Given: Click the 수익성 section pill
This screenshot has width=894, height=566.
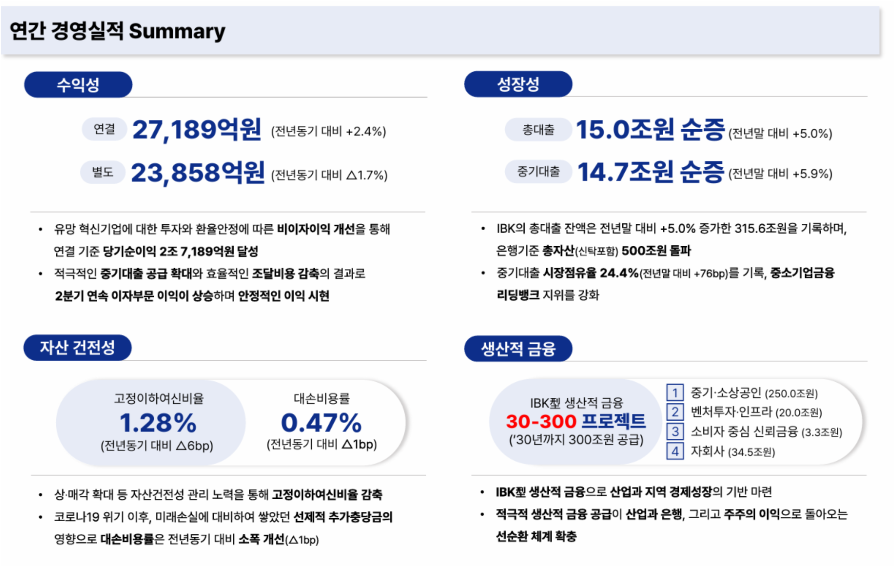Looking at the screenshot, I should point(78,85).
